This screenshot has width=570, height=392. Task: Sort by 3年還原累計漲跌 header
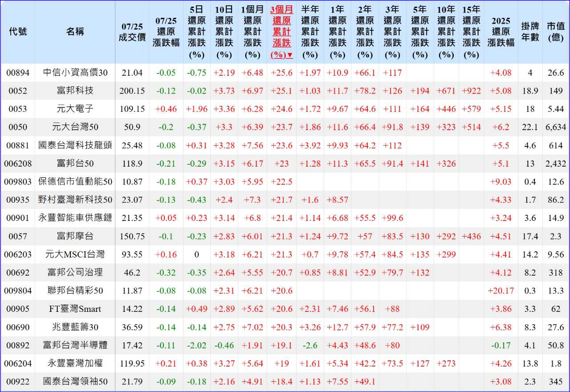click(392, 32)
